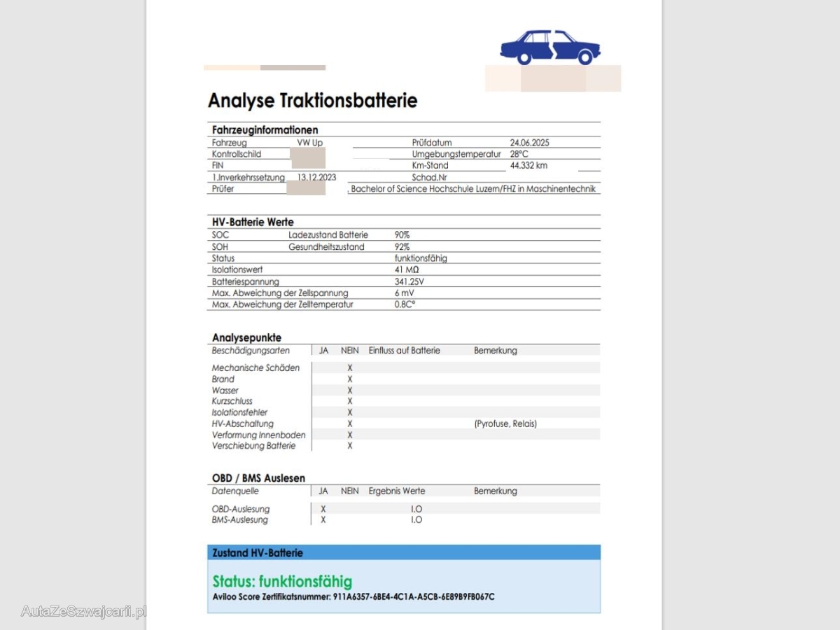Click the NEIN X mark for Brand
Image resolution: width=840 pixels, height=630 pixels.
pyautogui.click(x=350, y=379)
